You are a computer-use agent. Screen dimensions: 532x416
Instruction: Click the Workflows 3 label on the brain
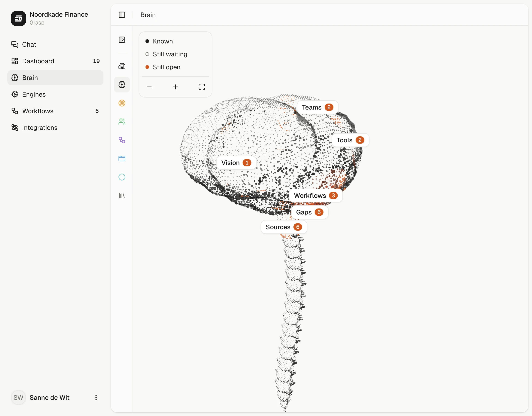[x=316, y=196]
